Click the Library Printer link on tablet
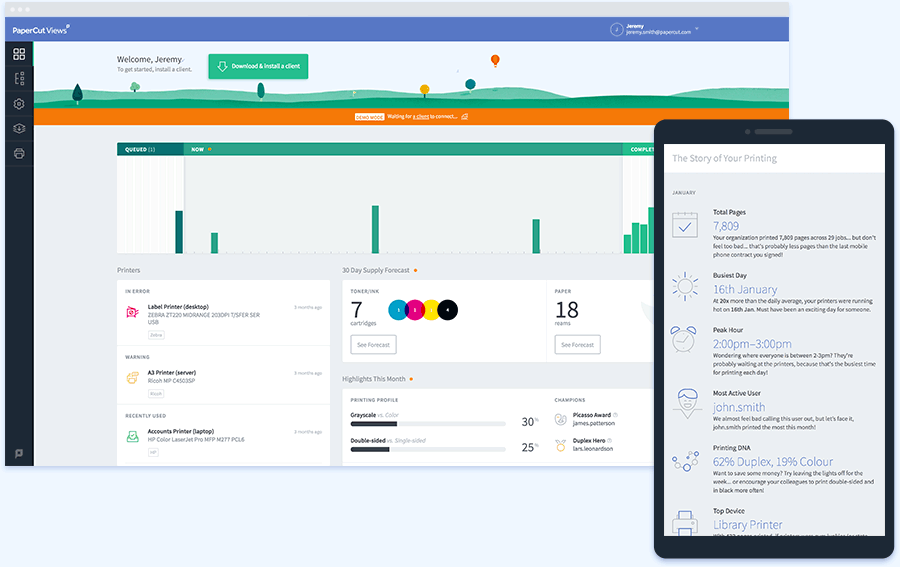900x567 pixels. pyautogui.click(x=747, y=525)
